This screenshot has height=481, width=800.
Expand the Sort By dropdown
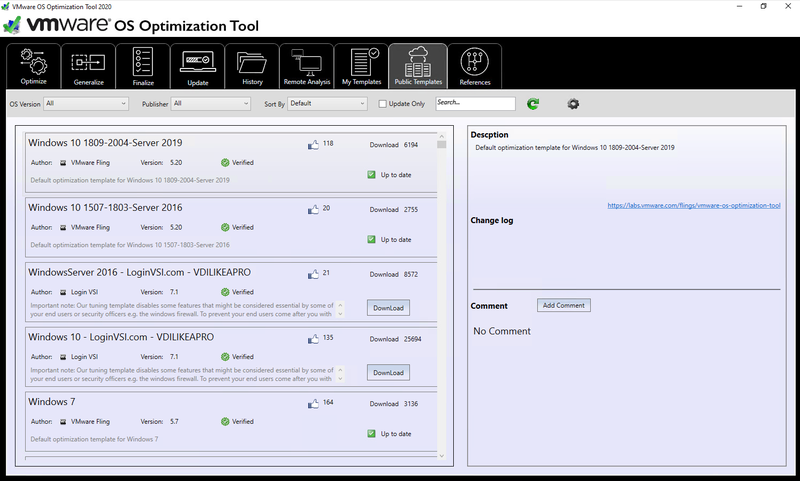[328, 103]
